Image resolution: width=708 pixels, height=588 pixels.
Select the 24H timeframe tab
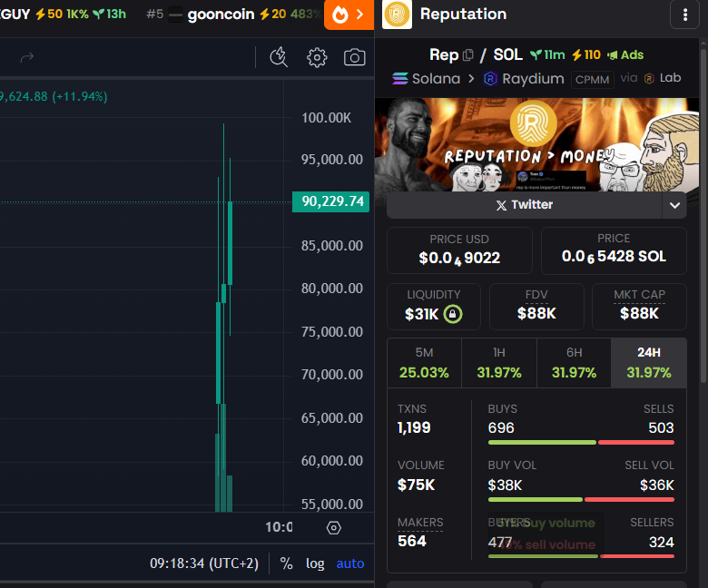point(649,363)
